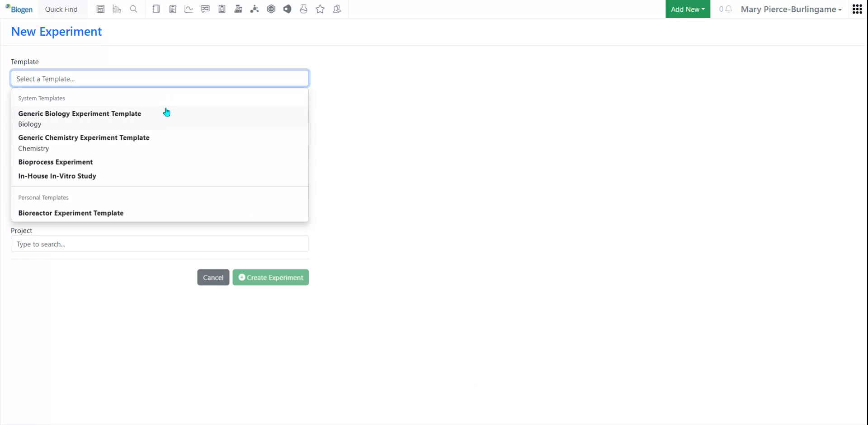This screenshot has width=868, height=425.
Task: Open the molecule network icon
Action: pos(255,9)
